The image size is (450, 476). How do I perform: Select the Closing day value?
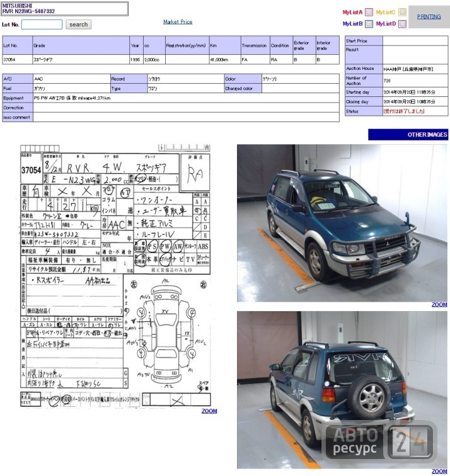click(x=409, y=102)
